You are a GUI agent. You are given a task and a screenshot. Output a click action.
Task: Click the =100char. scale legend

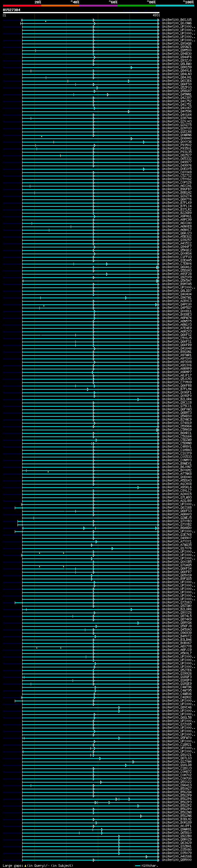coord(146,866)
